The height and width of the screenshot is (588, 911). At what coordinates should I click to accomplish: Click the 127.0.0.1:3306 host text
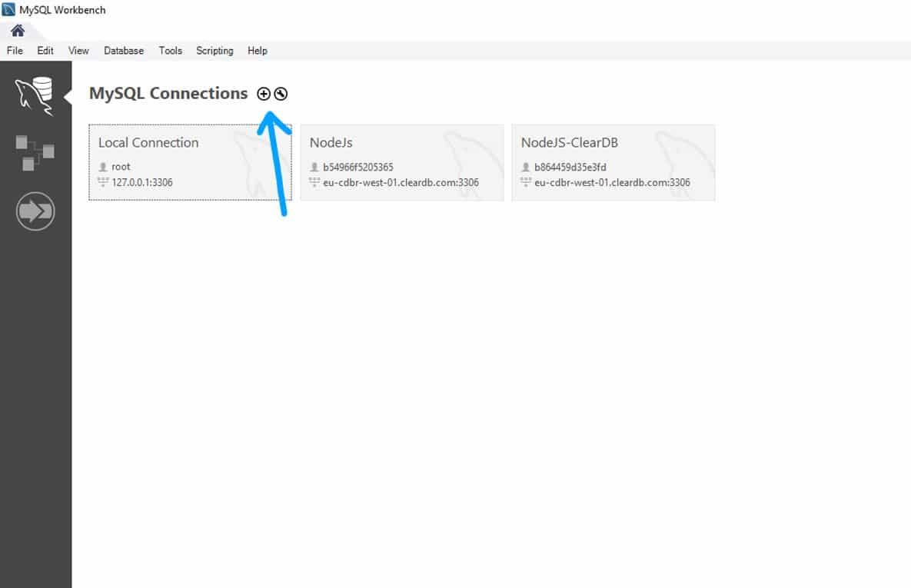142,182
